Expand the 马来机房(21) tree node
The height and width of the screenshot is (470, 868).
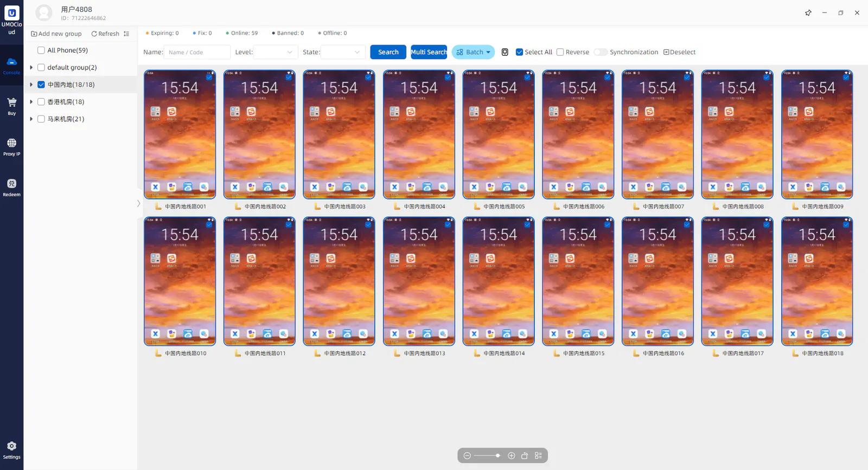point(31,119)
